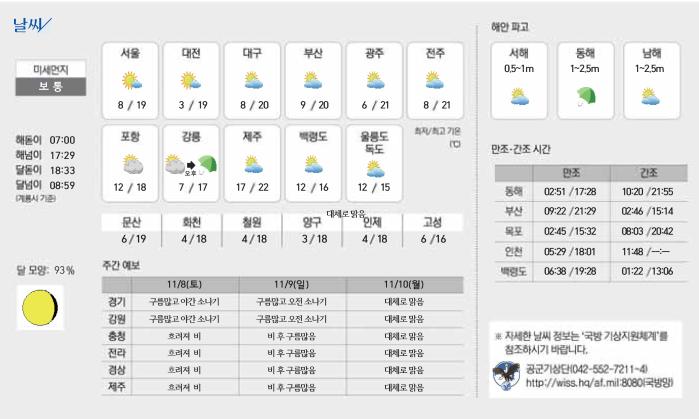699x419 pixels.
Task: Click the 간조 low tide column header
Action: [646, 172]
